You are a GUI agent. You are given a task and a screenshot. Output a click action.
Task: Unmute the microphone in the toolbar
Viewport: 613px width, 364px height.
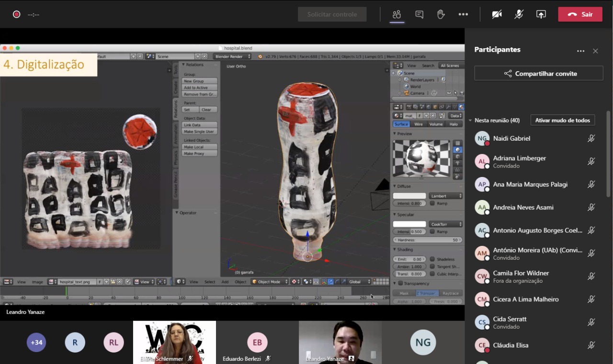coord(519,14)
